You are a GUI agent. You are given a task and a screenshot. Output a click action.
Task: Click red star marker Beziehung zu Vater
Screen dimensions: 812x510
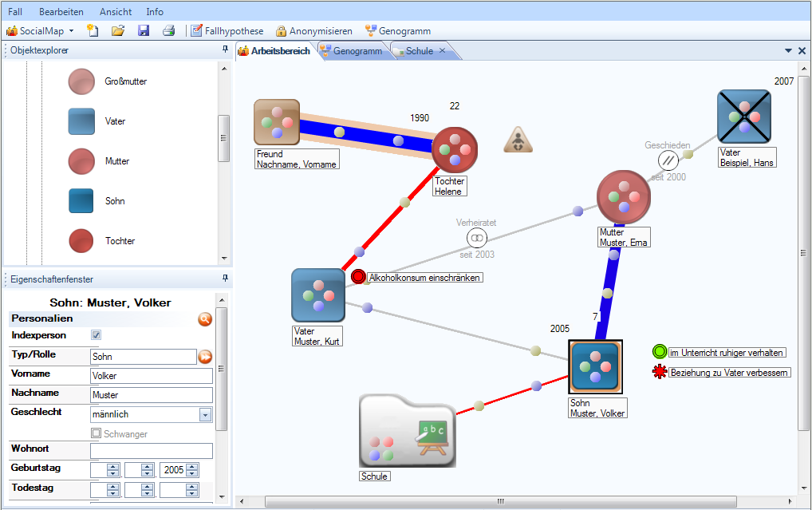659,372
